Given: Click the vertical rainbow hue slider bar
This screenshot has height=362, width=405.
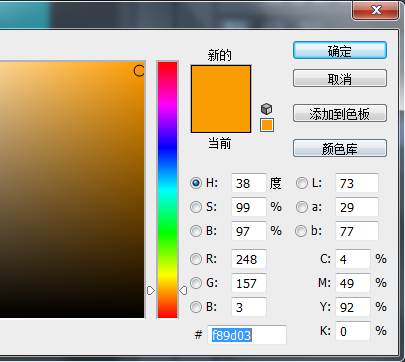Looking at the screenshot, I should coord(167,190).
